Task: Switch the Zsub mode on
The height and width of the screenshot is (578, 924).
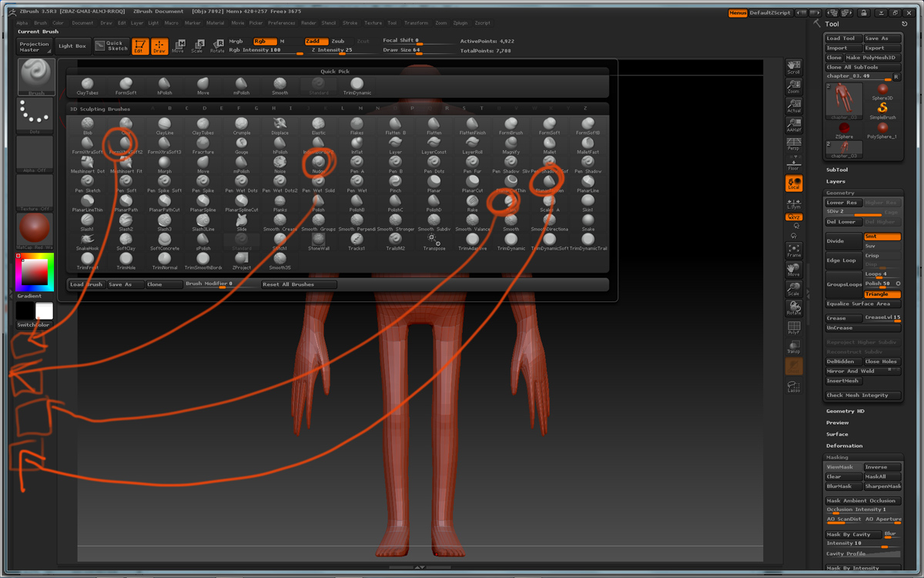Action: click(338, 41)
